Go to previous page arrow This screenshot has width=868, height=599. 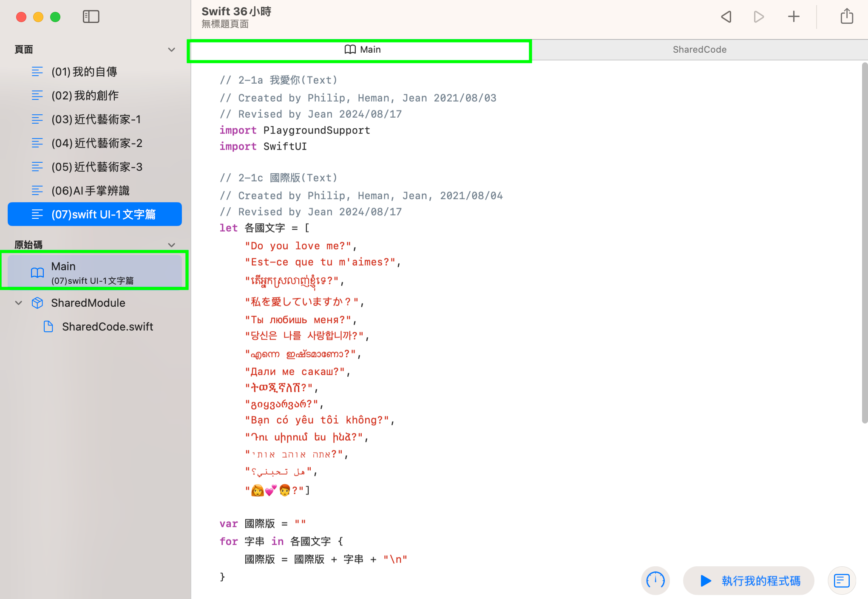coord(726,17)
